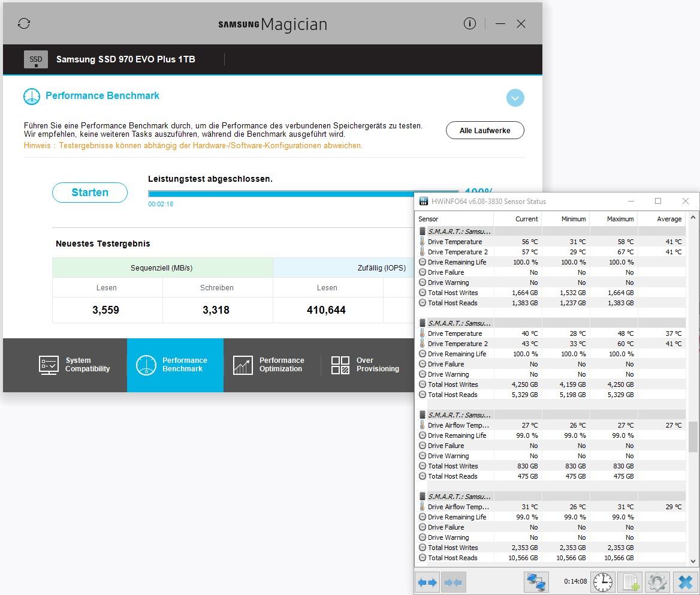Screen dimensions: 700x595
Task: Click the Alle Laufwerke button
Action: pos(485,130)
